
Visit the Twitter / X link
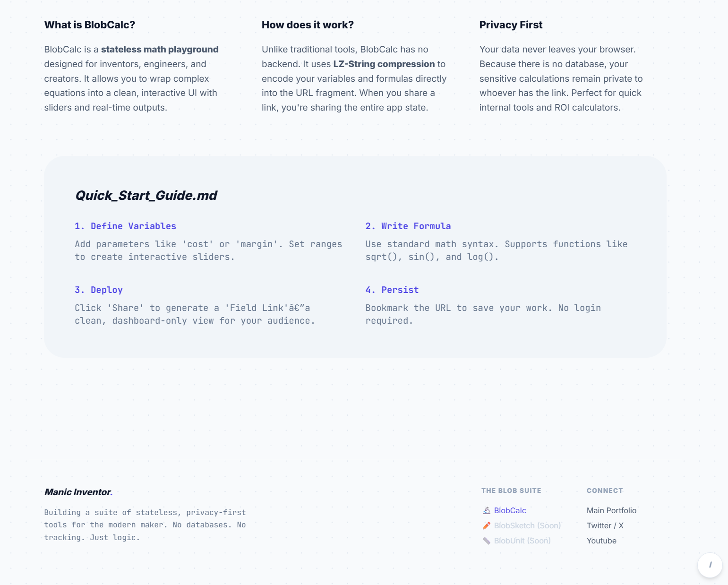605,525
